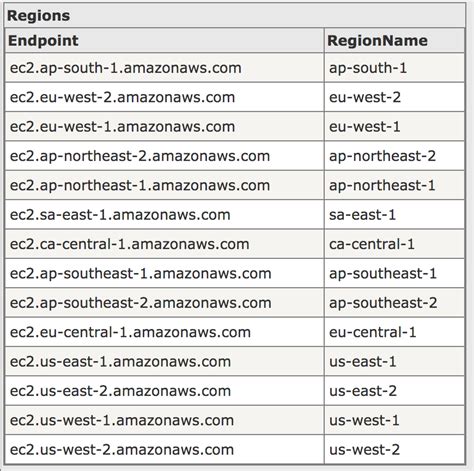
Task: Select the ec2.ap-southeast-1.amazonaws.com endpoint
Action: tap(140, 273)
